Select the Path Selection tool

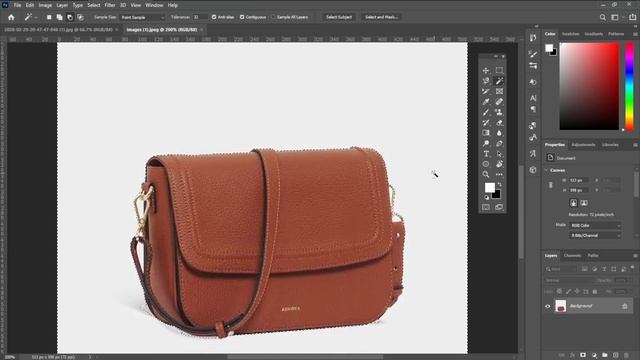499,154
